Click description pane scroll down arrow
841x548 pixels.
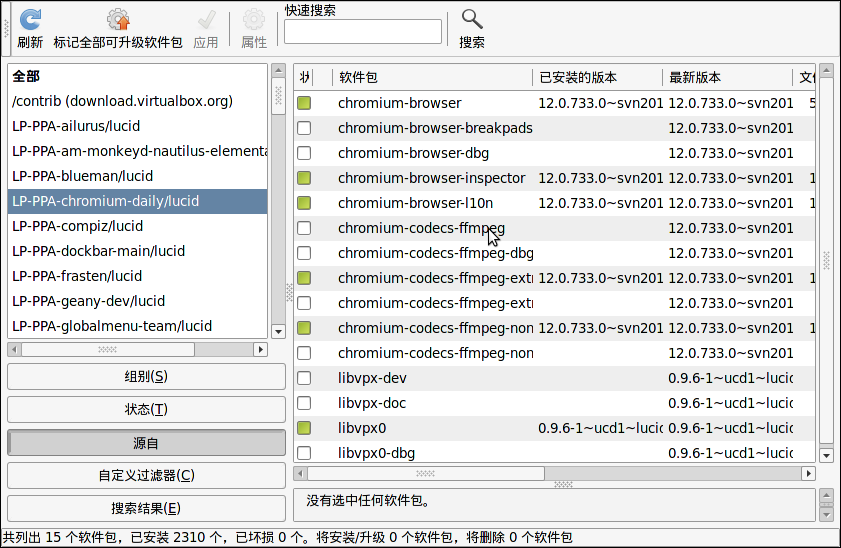pyautogui.click(x=827, y=515)
